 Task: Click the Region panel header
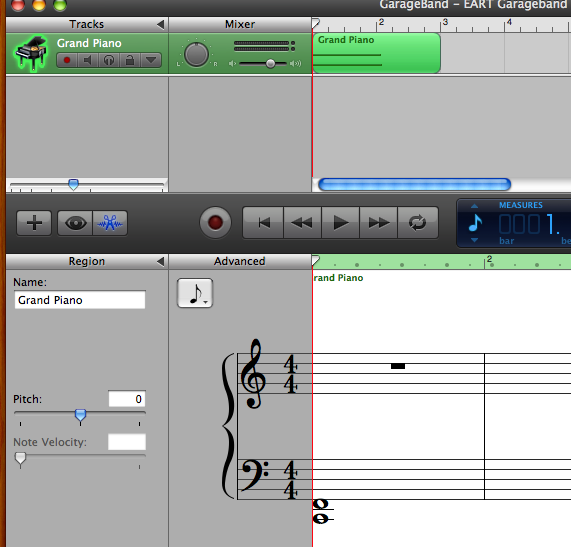[x=87, y=261]
